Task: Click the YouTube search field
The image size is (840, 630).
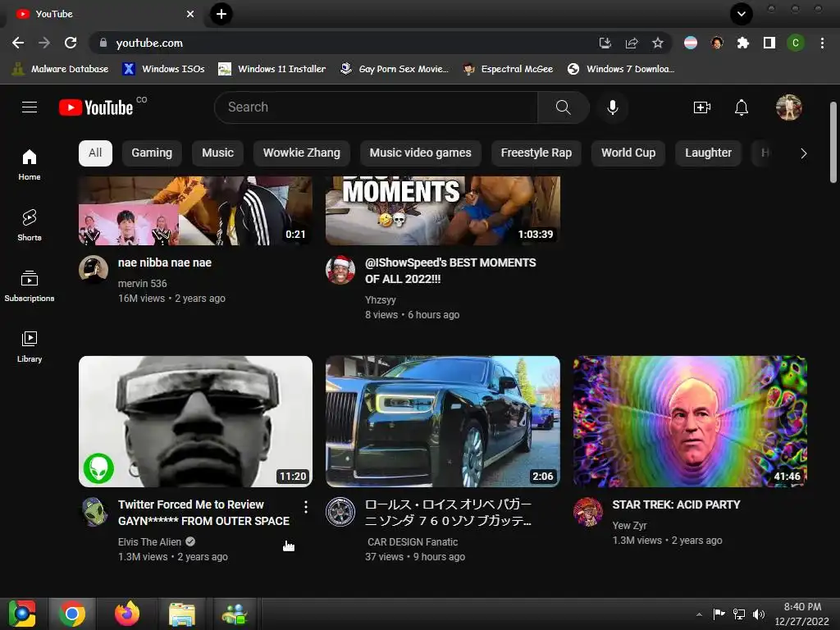Action: point(376,107)
